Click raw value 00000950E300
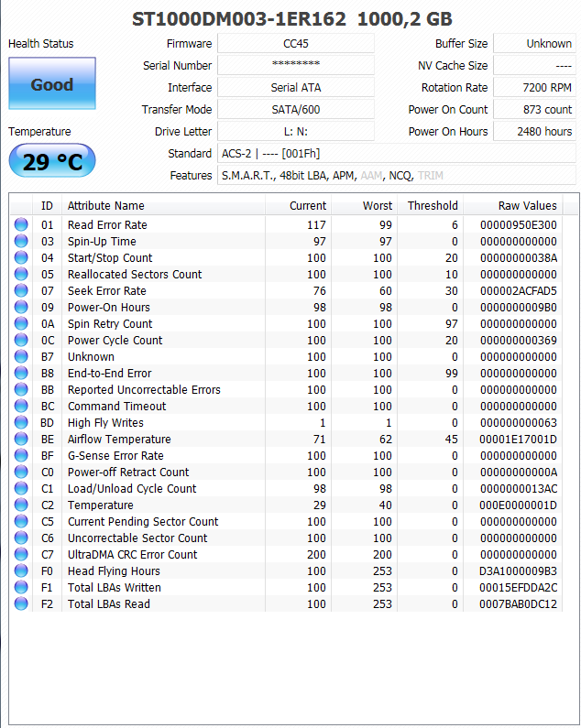The height and width of the screenshot is (728, 581). point(519,224)
